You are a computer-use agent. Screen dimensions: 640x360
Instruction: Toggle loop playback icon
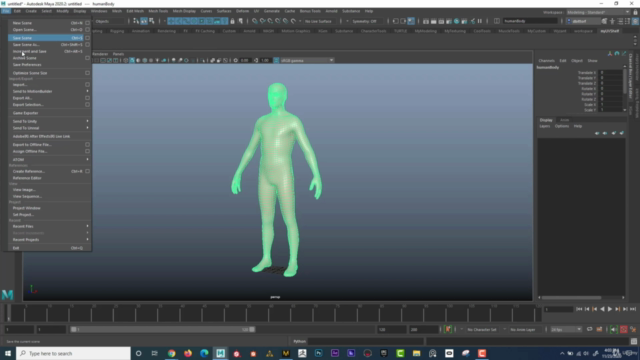click(x=589, y=329)
